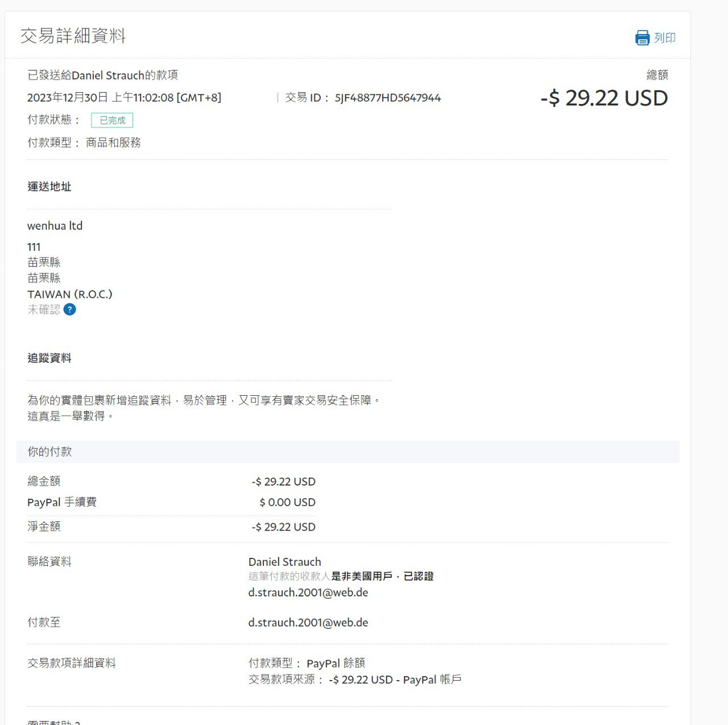Click the 交易詳細資料 page title
Screen dimensions: 728x725
click(73, 36)
